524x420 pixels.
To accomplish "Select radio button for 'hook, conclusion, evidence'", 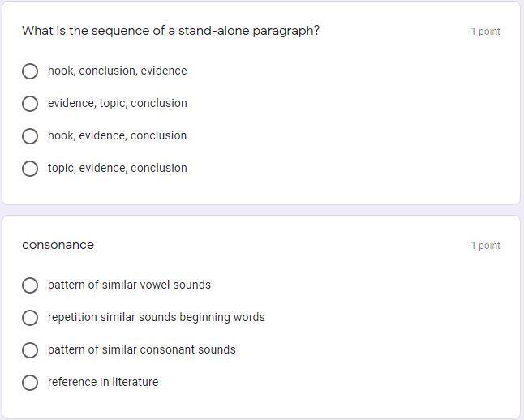I will point(30,71).
